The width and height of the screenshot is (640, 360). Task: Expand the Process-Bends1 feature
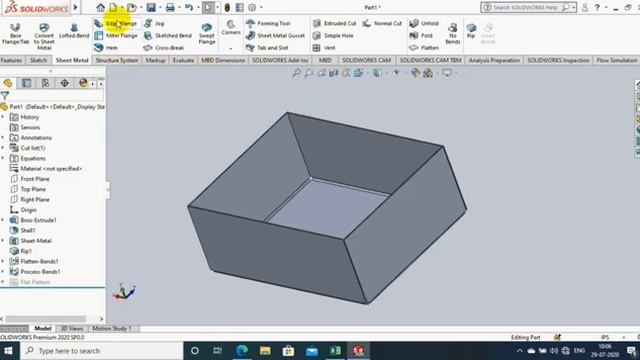3,271
